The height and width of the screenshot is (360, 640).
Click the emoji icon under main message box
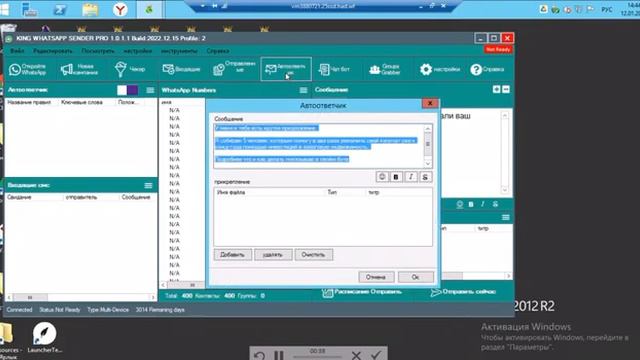click(460, 204)
